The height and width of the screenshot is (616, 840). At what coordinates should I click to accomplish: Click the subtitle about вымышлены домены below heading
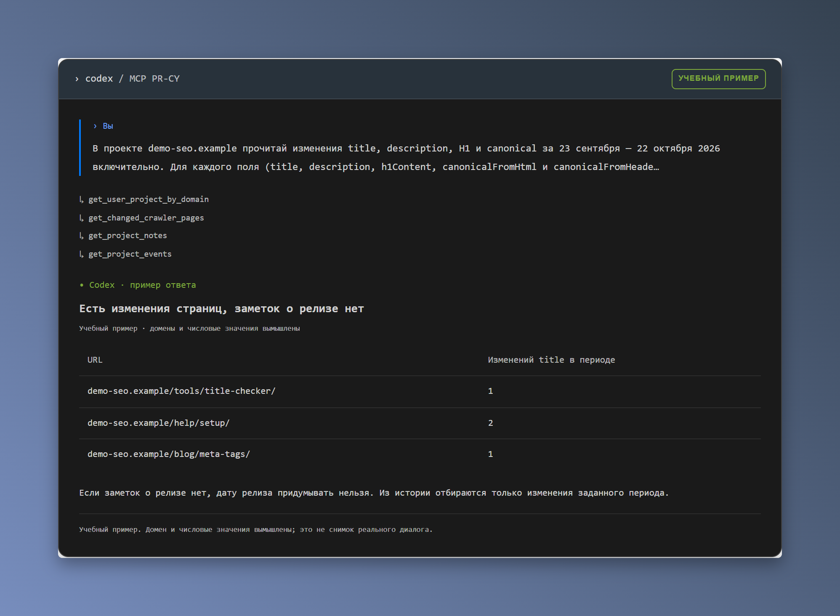coord(189,328)
